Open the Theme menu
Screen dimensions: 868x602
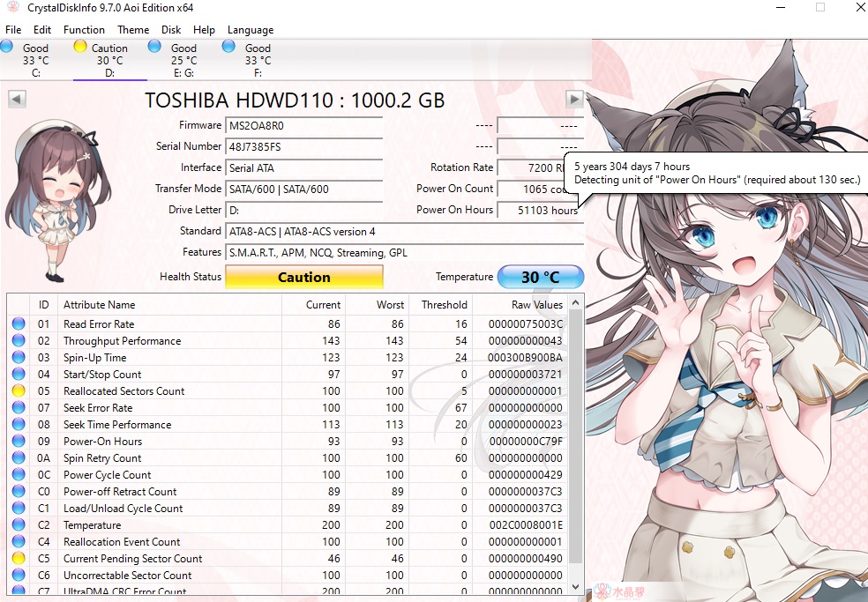coord(133,30)
